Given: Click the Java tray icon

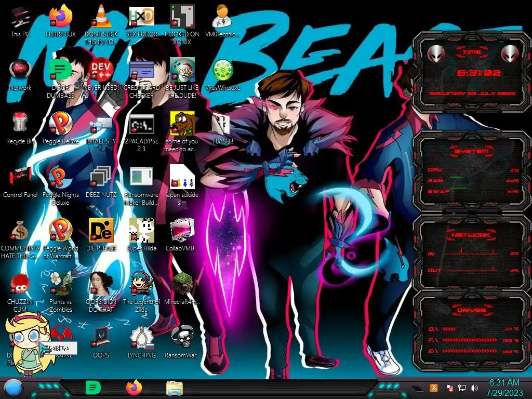Looking at the screenshot, I should coord(433,388).
